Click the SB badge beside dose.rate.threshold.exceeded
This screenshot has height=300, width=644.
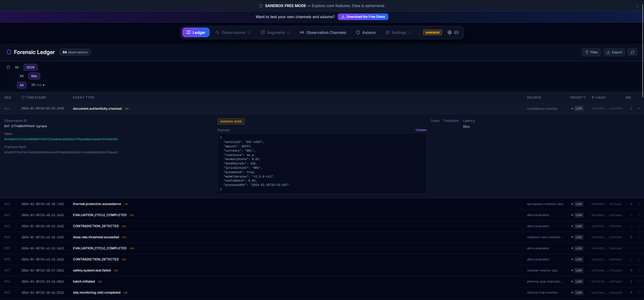pyautogui.click(x=124, y=237)
